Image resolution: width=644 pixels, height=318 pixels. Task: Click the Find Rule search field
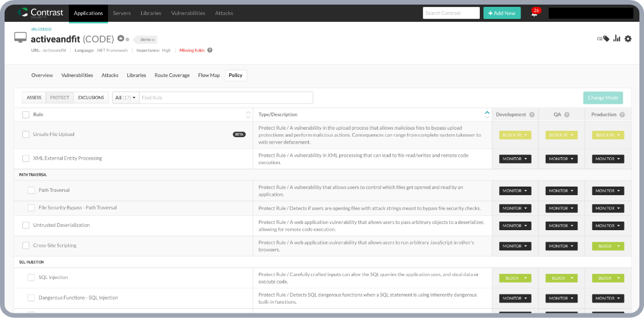226,98
